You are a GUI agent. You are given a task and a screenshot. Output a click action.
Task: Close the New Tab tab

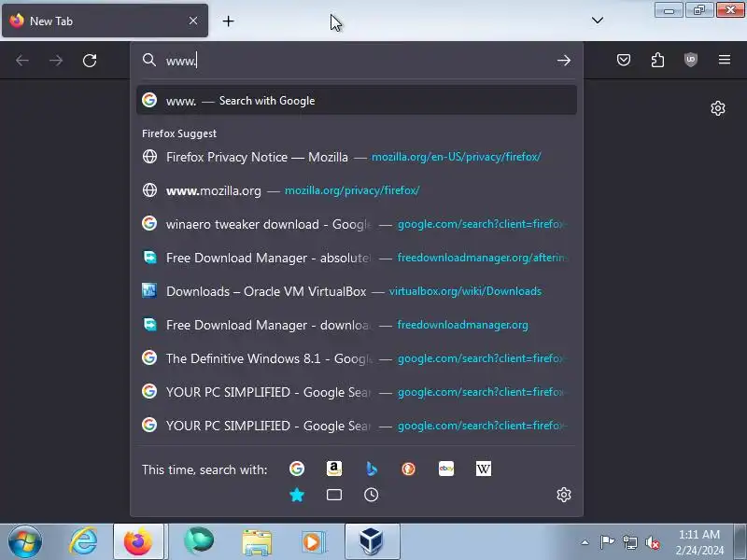(x=193, y=21)
